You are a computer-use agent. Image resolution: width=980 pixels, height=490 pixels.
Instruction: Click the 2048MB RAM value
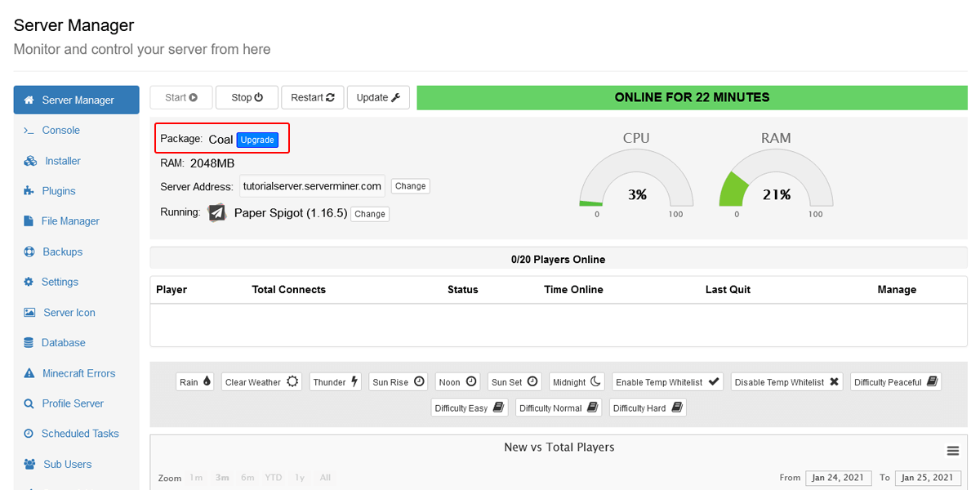click(x=212, y=163)
